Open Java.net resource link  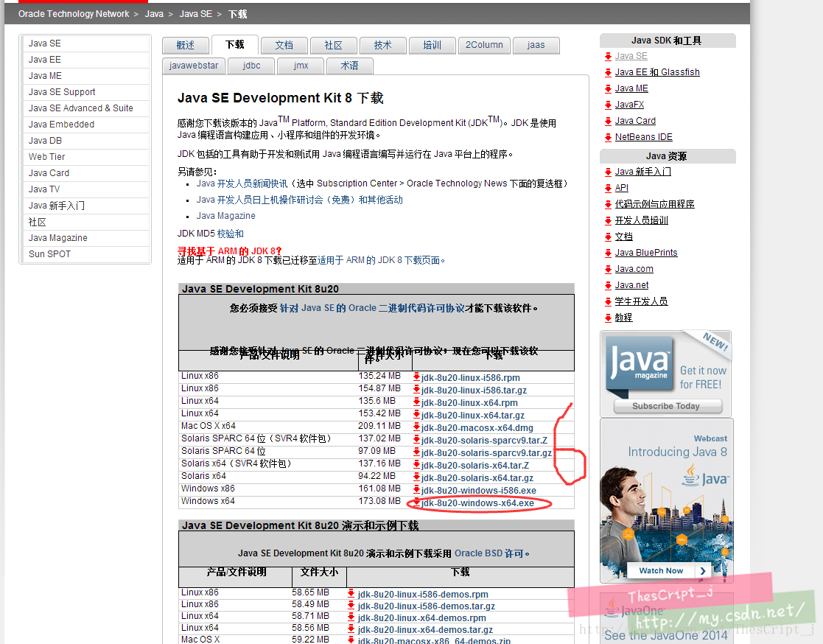pyautogui.click(x=631, y=285)
